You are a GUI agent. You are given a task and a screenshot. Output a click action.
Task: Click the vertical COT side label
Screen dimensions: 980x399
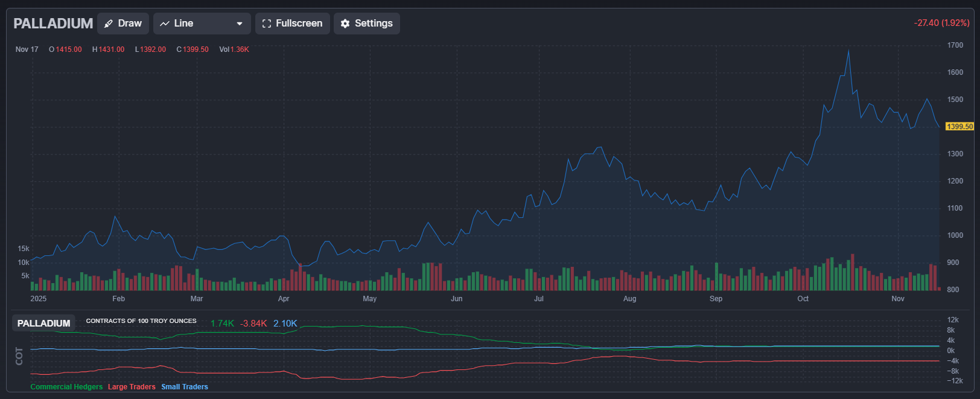(x=19, y=356)
